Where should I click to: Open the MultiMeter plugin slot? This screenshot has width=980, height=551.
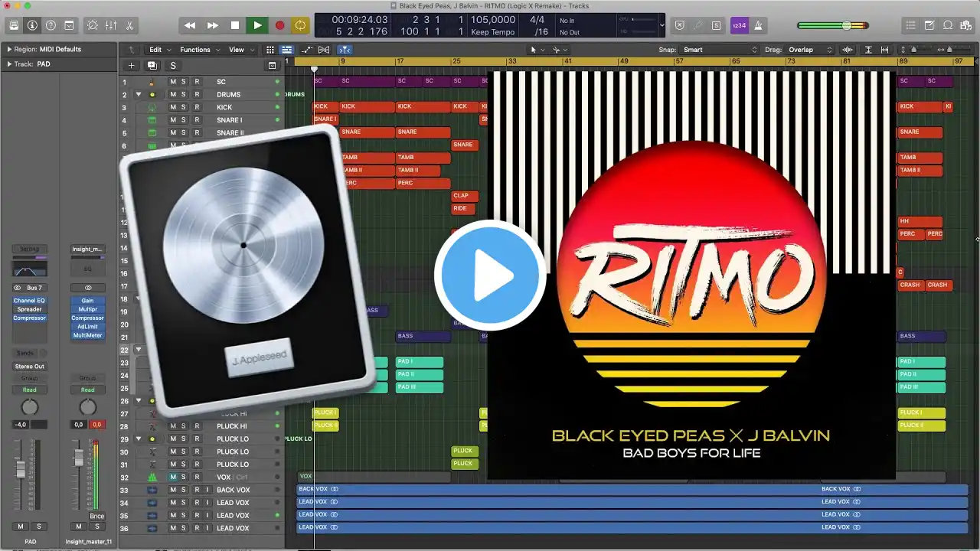88,335
